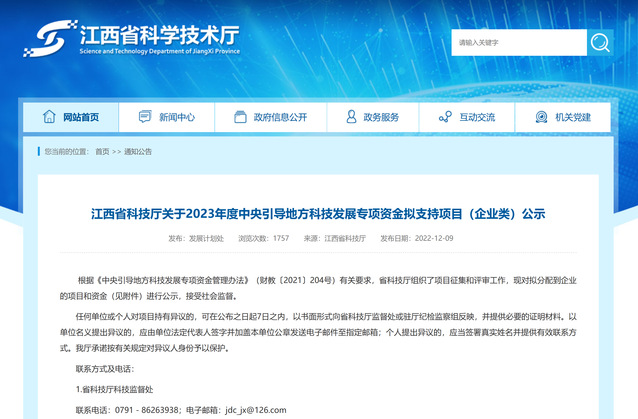Click the folder icon beside 政府信息公开
The image size is (638, 419).
pos(239,117)
